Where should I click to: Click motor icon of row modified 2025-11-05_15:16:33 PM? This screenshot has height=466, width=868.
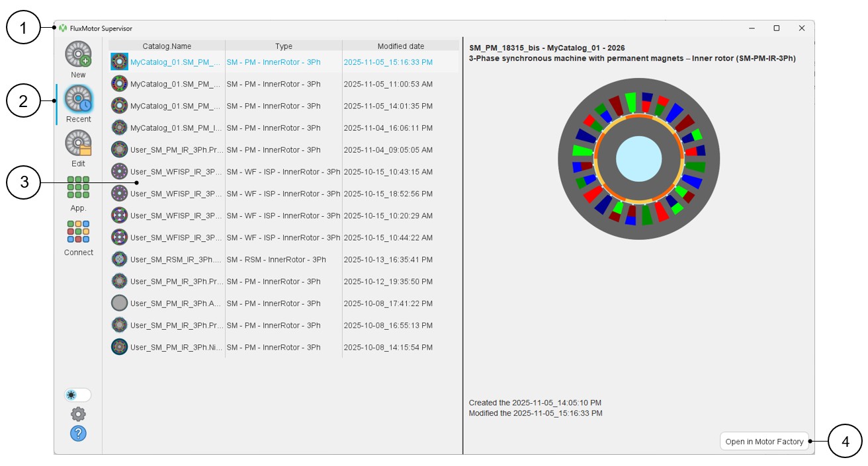coord(119,62)
